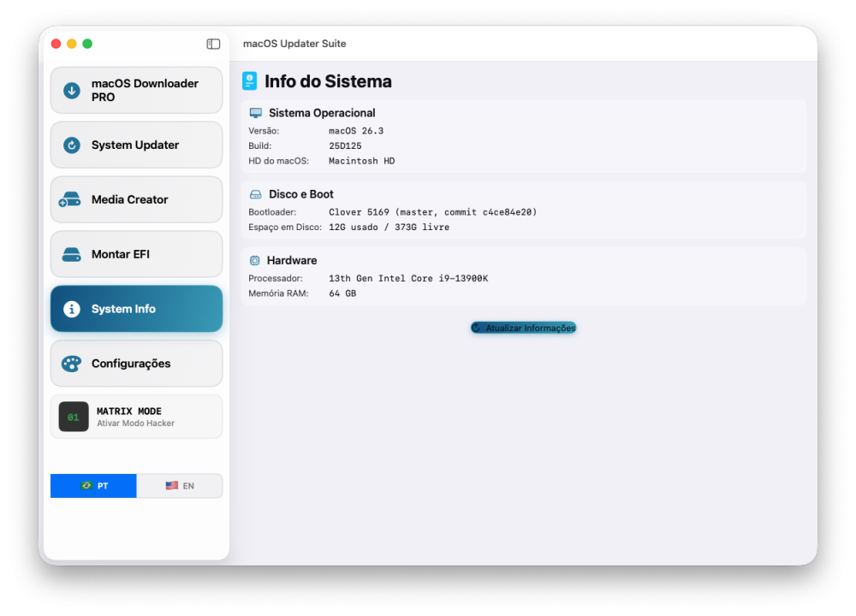Click the build number 25D125
Image resolution: width=856 pixels, height=616 pixels.
(x=345, y=145)
